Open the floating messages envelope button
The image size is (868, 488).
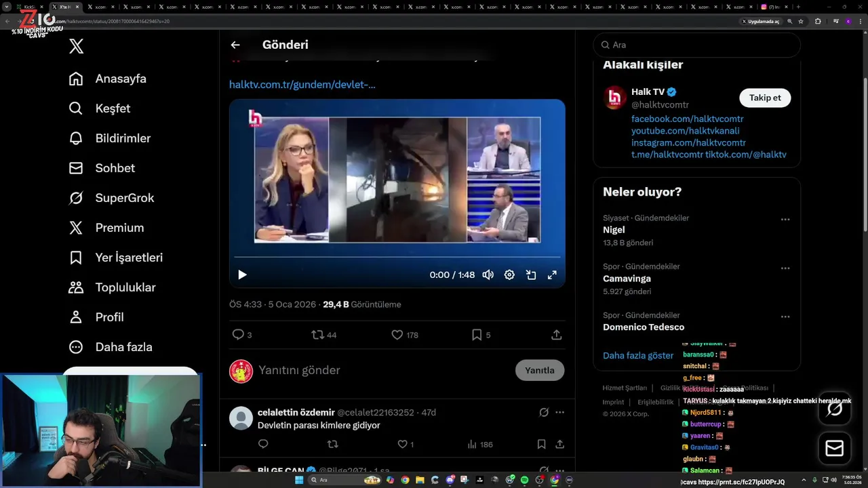(835, 449)
